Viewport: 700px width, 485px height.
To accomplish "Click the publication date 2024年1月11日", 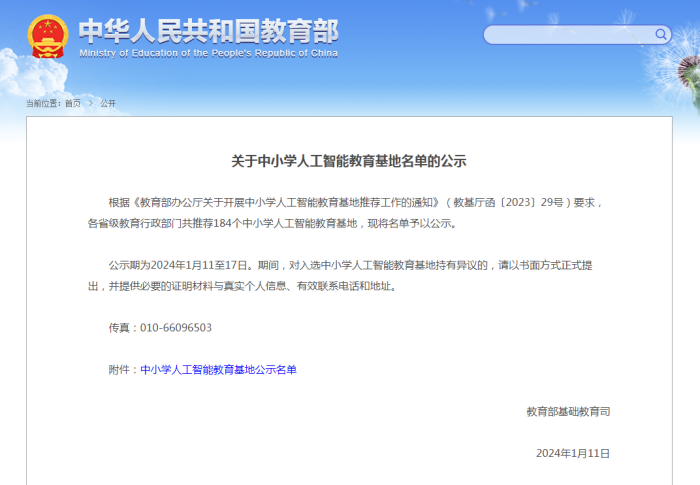I will coord(572,453).
